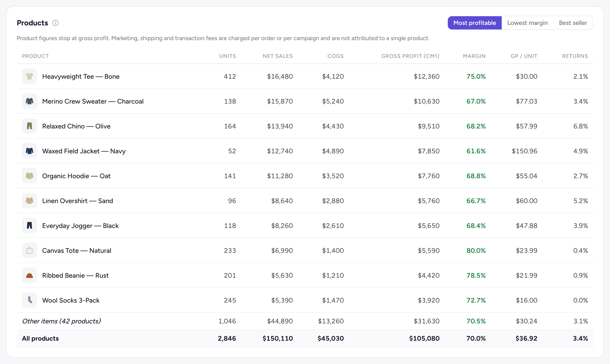The image size is (610, 364).
Task: Click the Ribbed Beanie rust hat icon
Action: [x=29, y=275]
